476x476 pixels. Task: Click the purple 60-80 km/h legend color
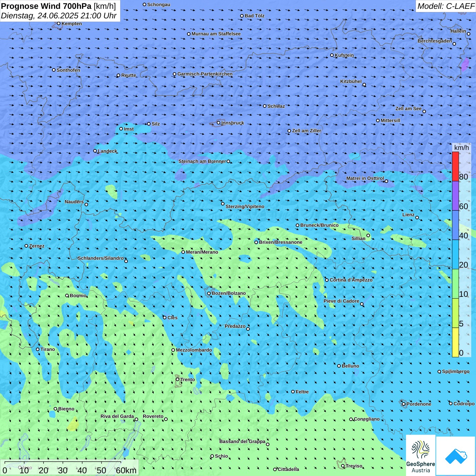[455, 196]
